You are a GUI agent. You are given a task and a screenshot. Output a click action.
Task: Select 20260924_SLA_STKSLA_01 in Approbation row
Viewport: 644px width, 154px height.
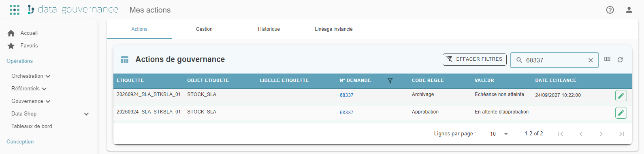coord(149,112)
